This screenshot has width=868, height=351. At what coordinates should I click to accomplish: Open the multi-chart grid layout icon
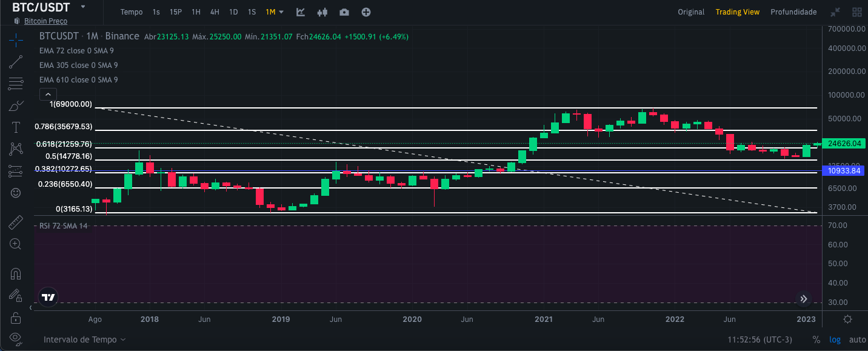click(857, 12)
